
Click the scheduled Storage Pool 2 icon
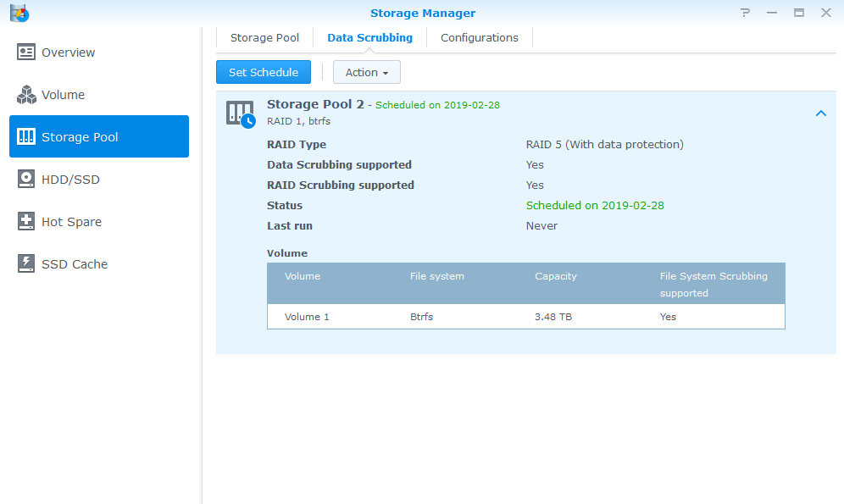pos(240,114)
